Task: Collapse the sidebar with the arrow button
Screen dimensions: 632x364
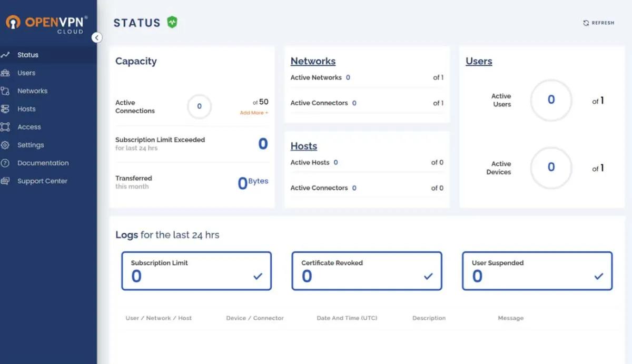Action: pyautogui.click(x=96, y=37)
